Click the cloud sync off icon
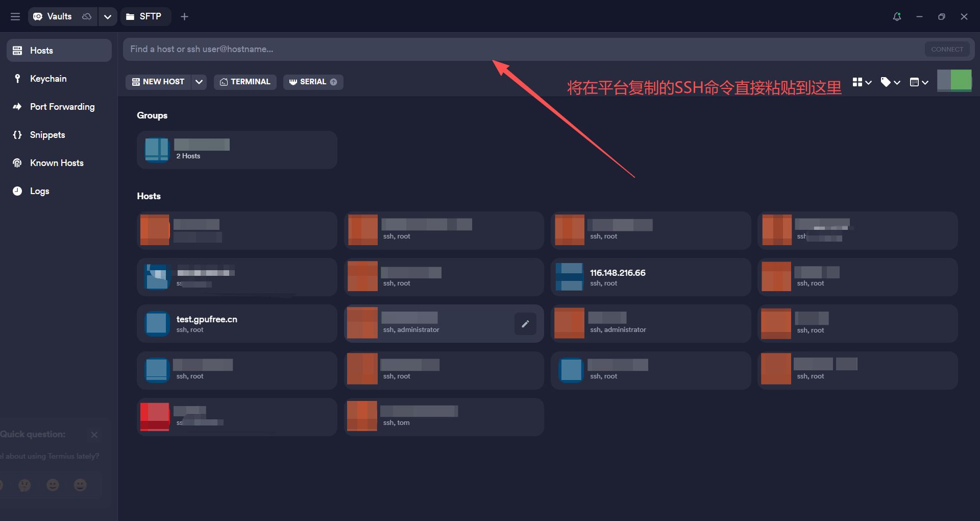The image size is (980, 521). (87, 16)
